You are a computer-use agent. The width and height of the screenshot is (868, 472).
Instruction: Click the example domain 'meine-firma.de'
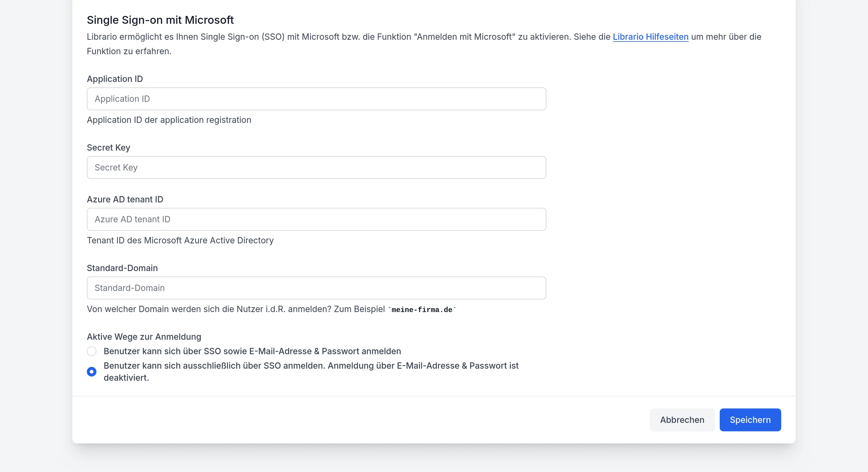pos(422,310)
